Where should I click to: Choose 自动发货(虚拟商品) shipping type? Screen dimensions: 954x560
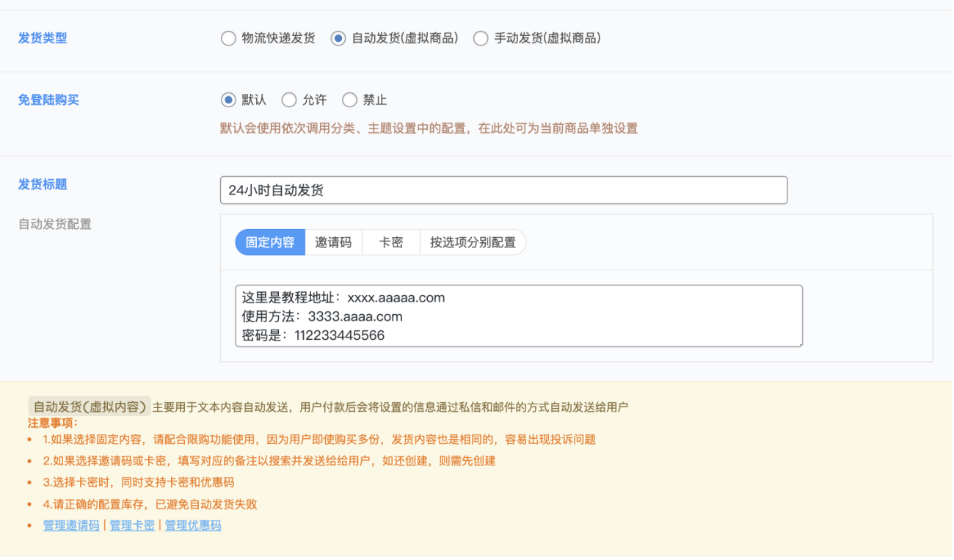point(338,39)
